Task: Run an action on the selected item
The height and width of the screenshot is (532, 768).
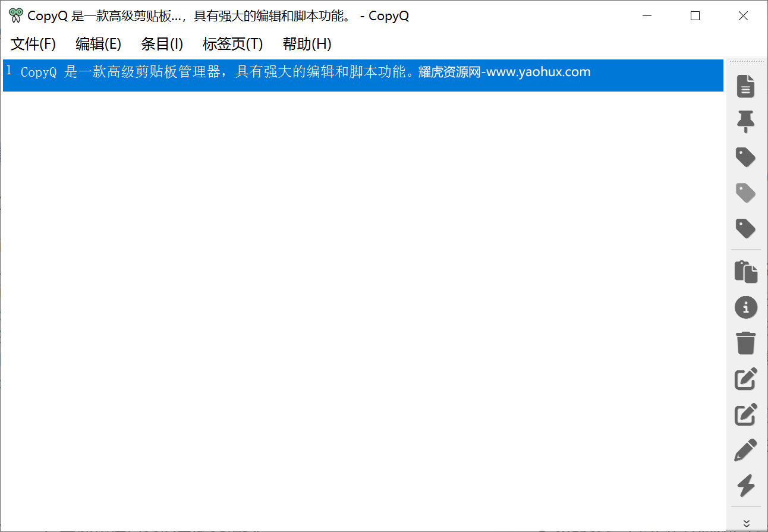Action: (x=746, y=486)
